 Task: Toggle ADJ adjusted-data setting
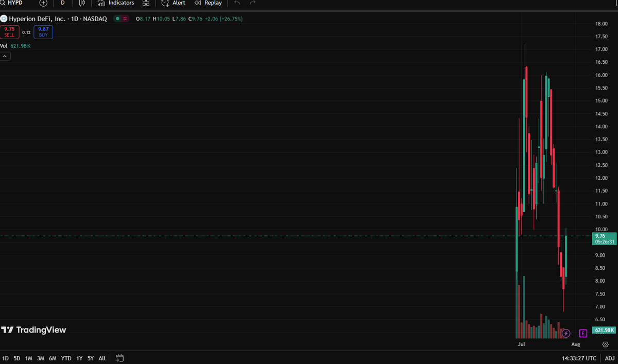(609, 358)
